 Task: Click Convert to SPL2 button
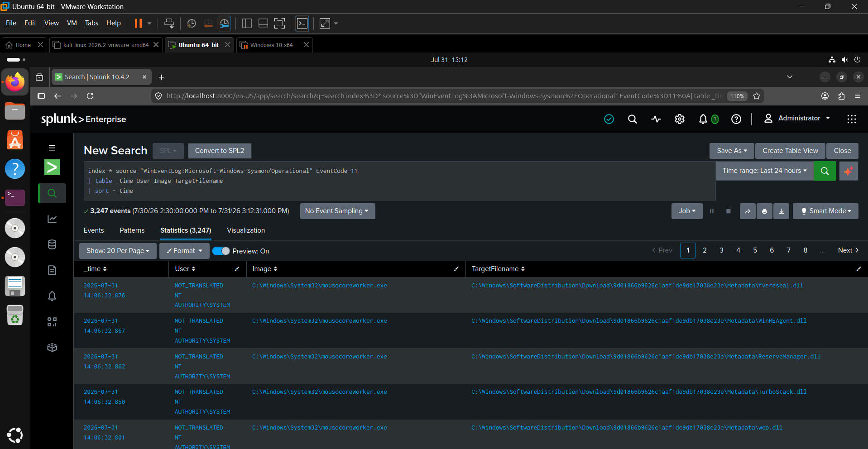pos(220,151)
